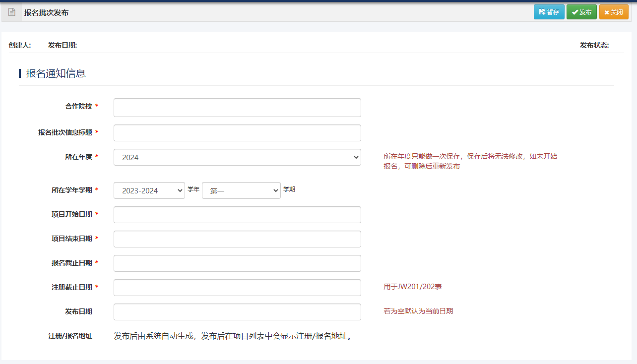Click the 暂存 save-draft button
Image resolution: width=637 pixels, height=364 pixels.
(x=549, y=12)
